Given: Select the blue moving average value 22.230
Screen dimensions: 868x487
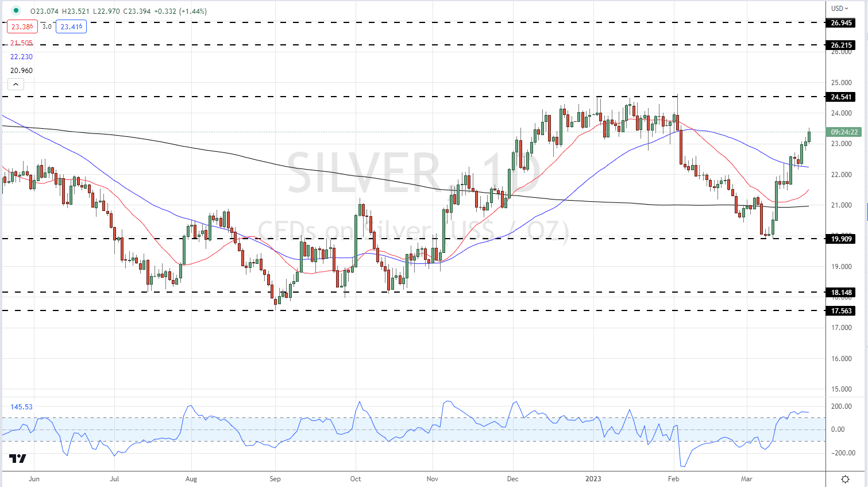Looking at the screenshot, I should [21, 57].
